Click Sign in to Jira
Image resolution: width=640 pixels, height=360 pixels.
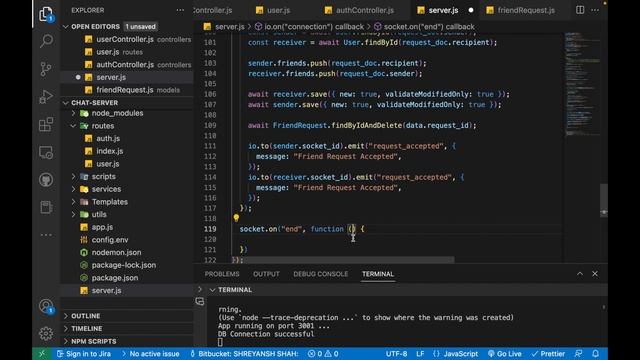click(x=84, y=354)
